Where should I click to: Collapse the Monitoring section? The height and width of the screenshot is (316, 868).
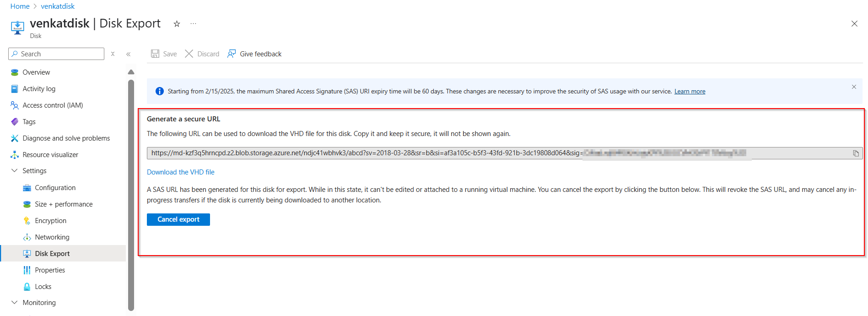[x=14, y=303]
